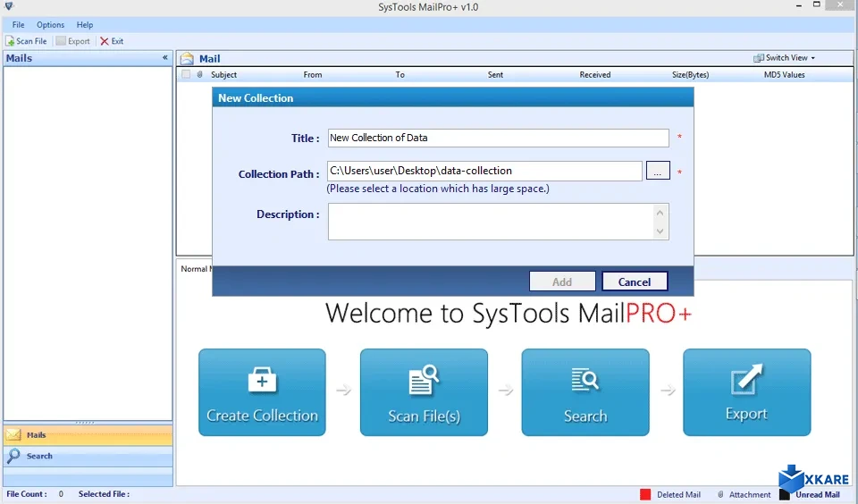
Task: Sort by Size(Bytes) column header
Action: pos(690,74)
